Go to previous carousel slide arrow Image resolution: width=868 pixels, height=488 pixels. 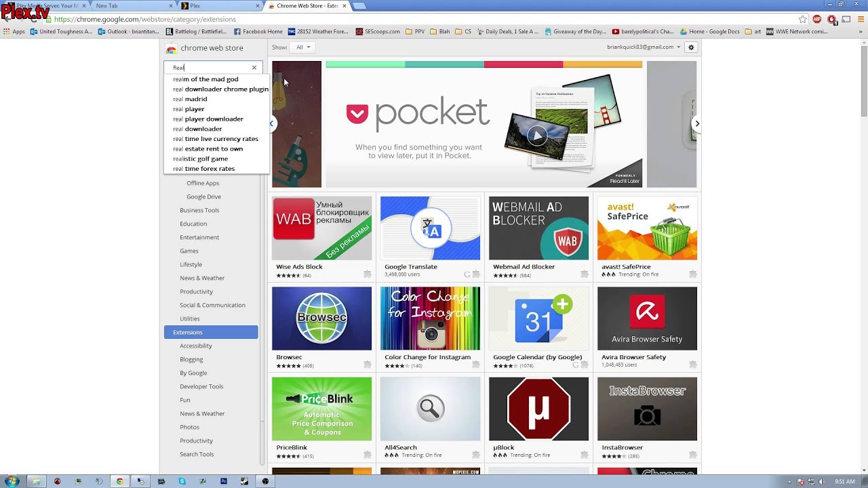[x=272, y=123]
